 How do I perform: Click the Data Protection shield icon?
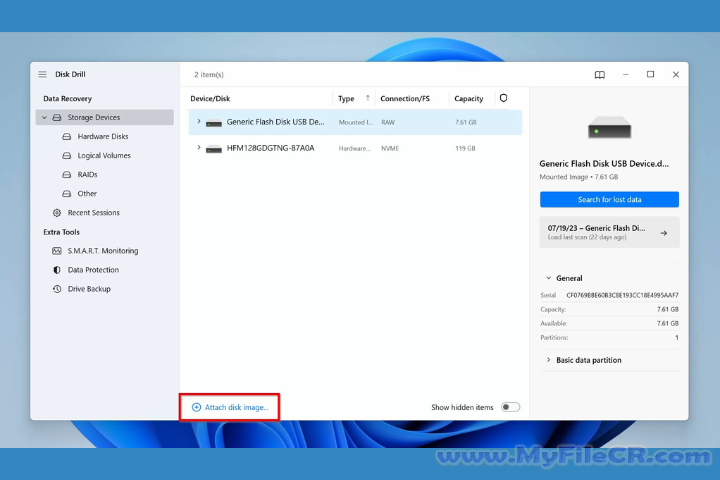coord(57,270)
